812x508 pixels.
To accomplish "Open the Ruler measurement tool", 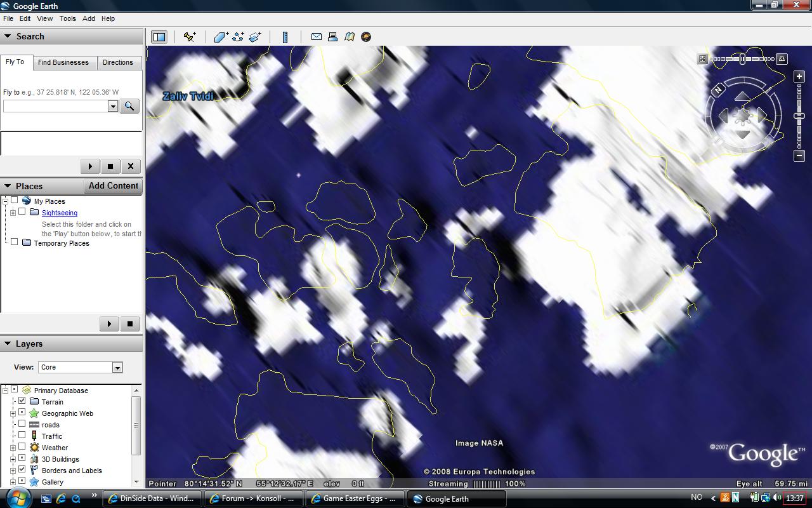I will point(285,37).
